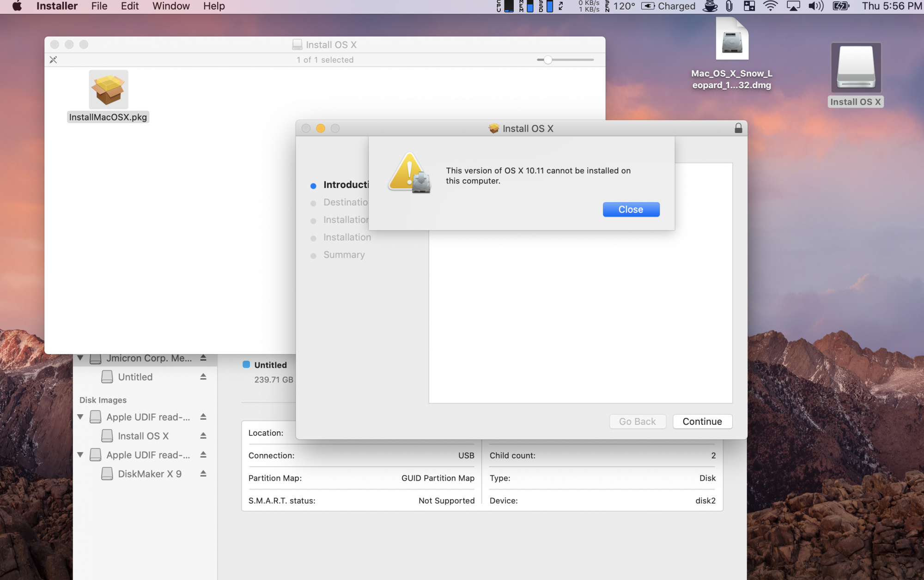Eject the second Apple UDIF read-only image

[203, 455]
